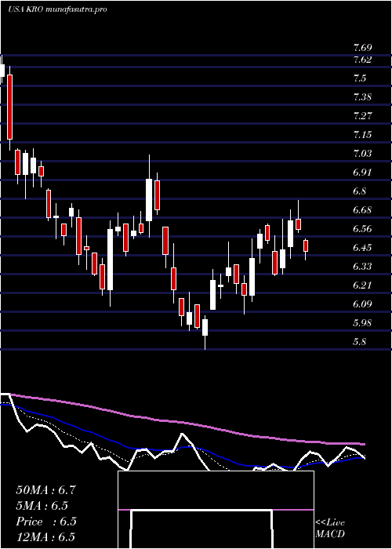Image resolution: width=392 pixels, height=549 pixels.
Task: Select the 6.56 price axis label
Action: tap(362, 229)
